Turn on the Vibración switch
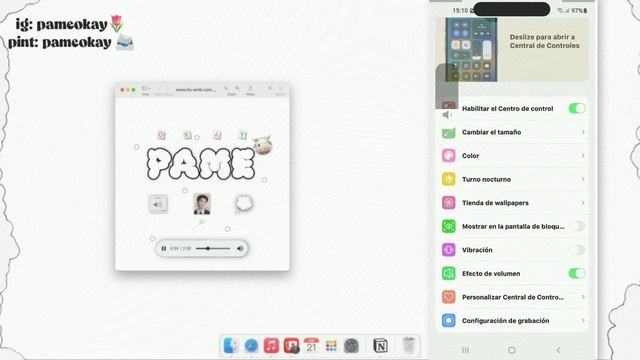Viewport: 640px width, 360px height. point(577,250)
